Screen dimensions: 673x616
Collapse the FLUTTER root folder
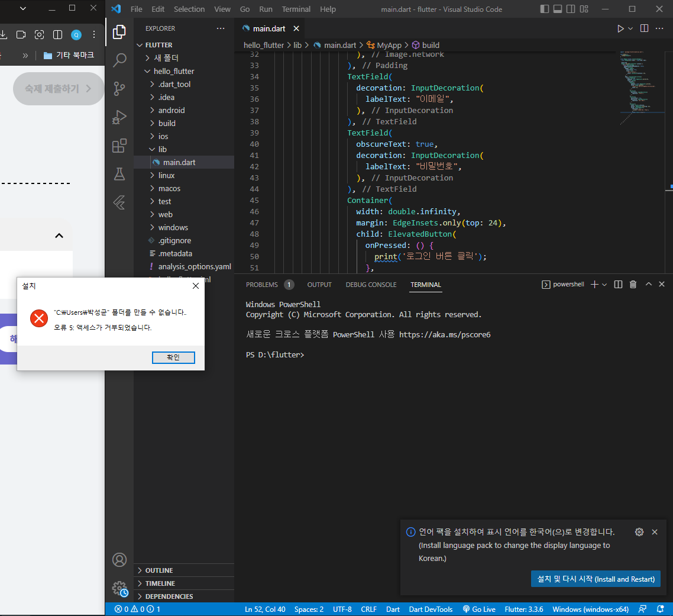click(x=184, y=44)
